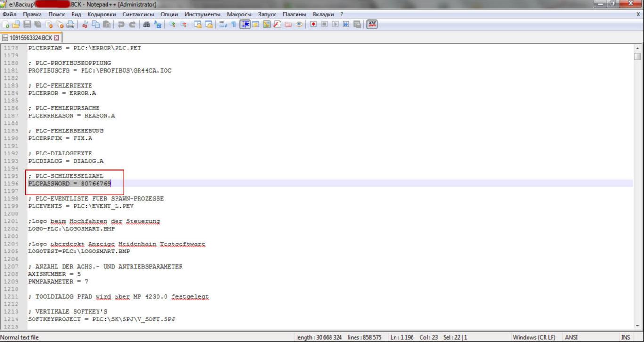Image resolution: width=644 pixels, height=342 pixels.
Task: Click the Open file folder icon
Action: pyautogui.click(x=17, y=24)
